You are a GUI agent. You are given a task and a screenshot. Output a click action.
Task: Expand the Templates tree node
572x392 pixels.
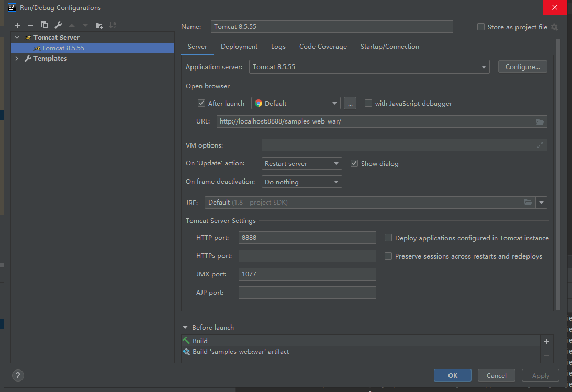click(x=17, y=59)
